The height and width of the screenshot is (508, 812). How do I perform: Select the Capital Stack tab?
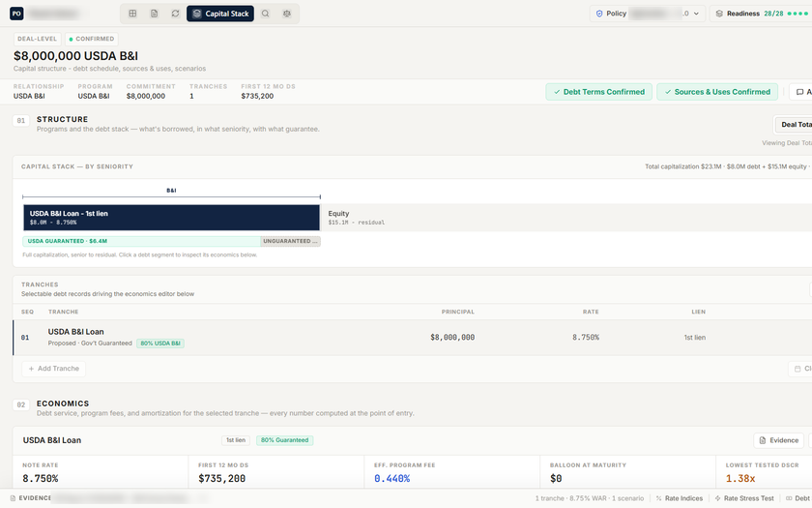[x=220, y=14]
